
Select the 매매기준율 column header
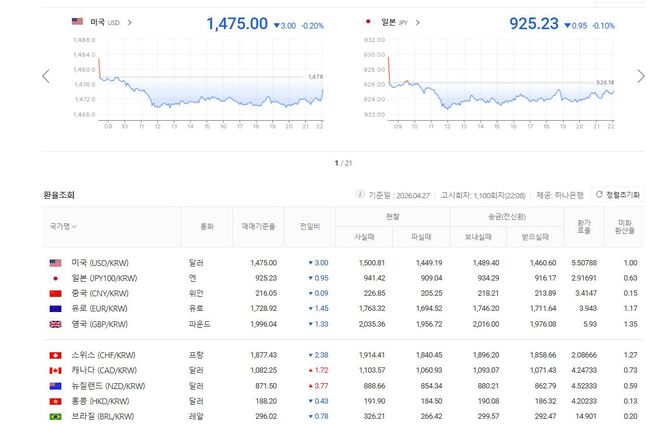tap(256, 227)
